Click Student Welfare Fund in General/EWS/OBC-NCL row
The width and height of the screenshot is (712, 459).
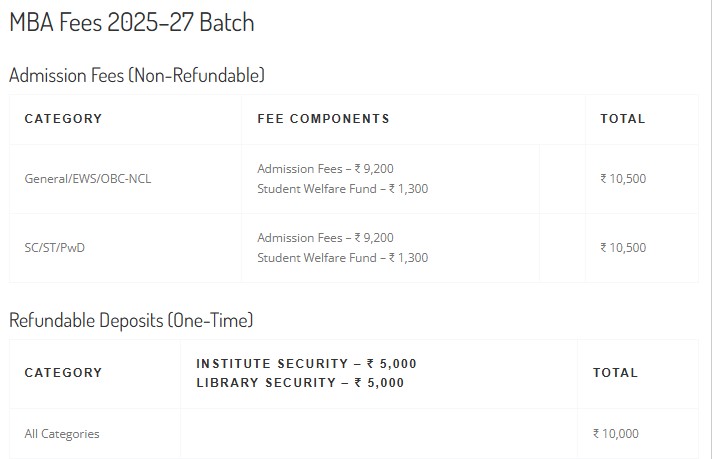tap(342, 189)
